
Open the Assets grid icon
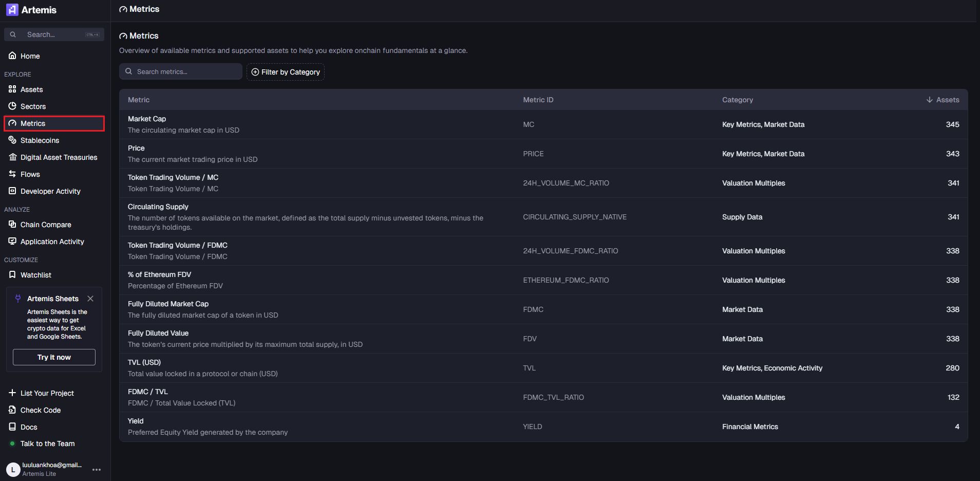coord(12,89)
